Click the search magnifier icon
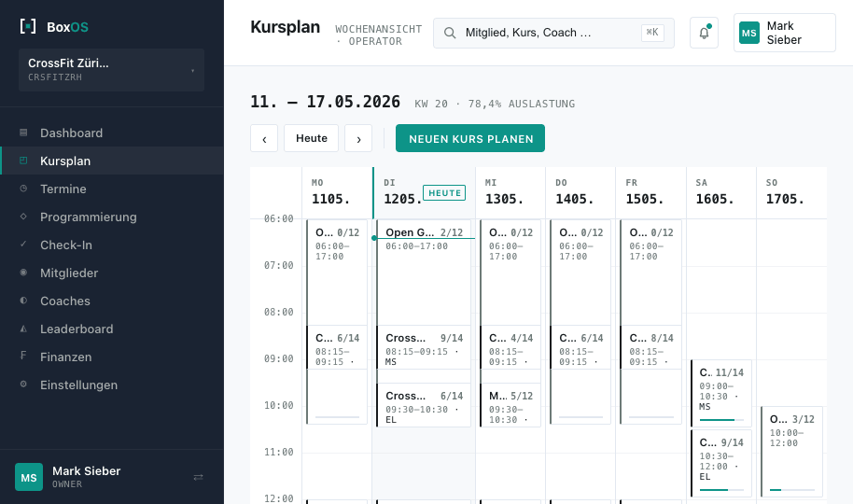Viewport: 853px width, 504px height. (x=450, y=33)
